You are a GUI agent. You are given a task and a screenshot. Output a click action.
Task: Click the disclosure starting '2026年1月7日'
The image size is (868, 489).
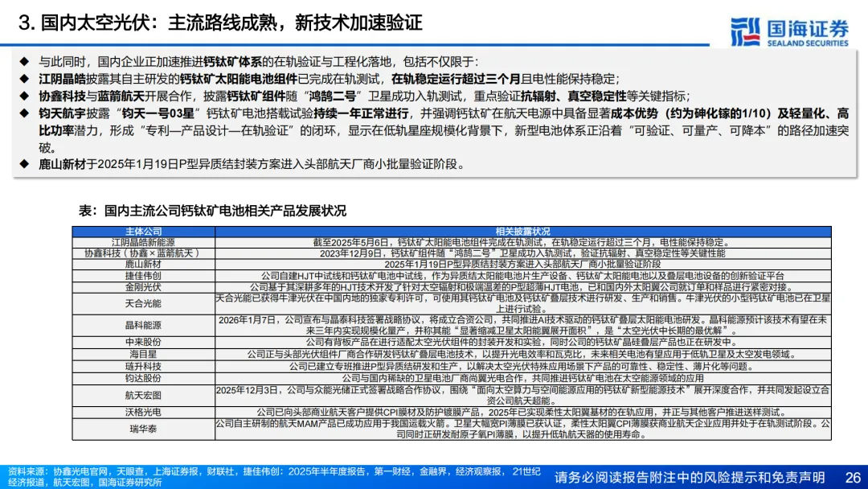(x=522, y=326)
